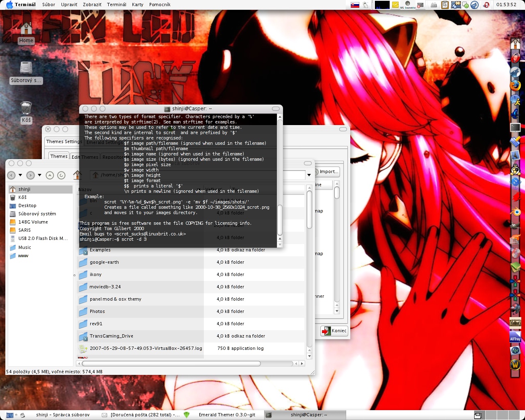Go up one folder in file manager
The height and width of the screenshot is (420, 525).
pyautogui.click(x=50, y=175)
